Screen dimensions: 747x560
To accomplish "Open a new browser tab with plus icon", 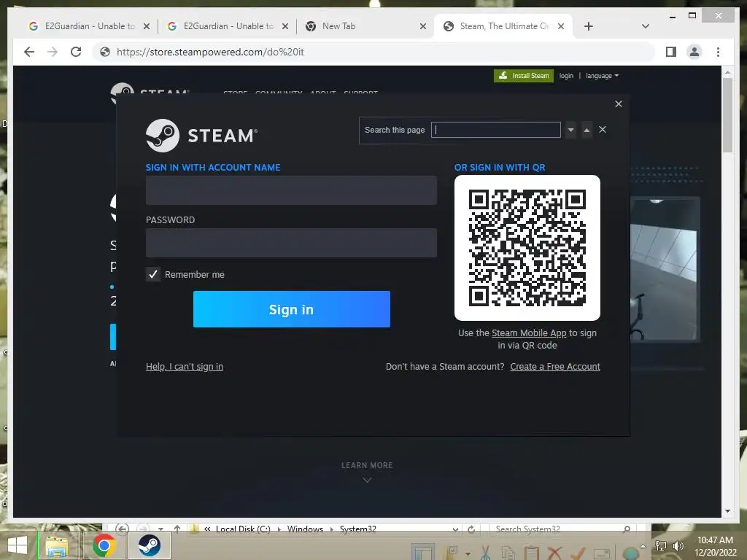I will pos(589,26).
